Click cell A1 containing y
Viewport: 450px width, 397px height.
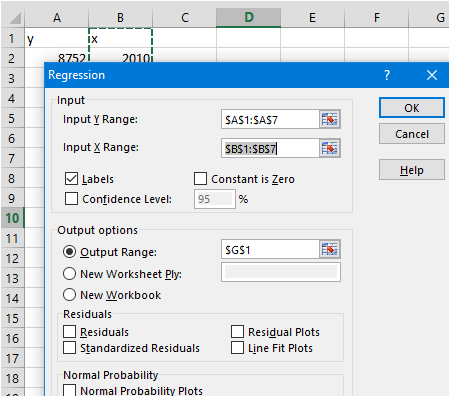tap(57, 39)
